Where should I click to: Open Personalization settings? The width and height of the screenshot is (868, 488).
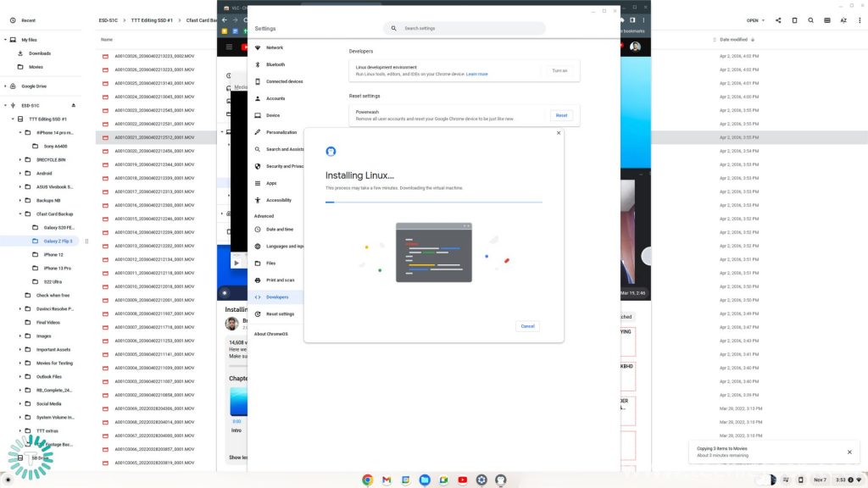(281, 132)
